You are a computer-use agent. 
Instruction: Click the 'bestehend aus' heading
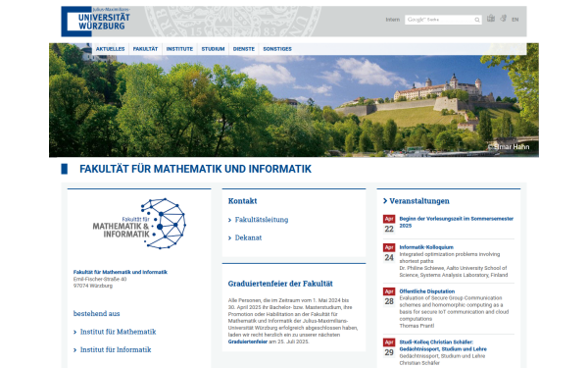tap(96, 314)
